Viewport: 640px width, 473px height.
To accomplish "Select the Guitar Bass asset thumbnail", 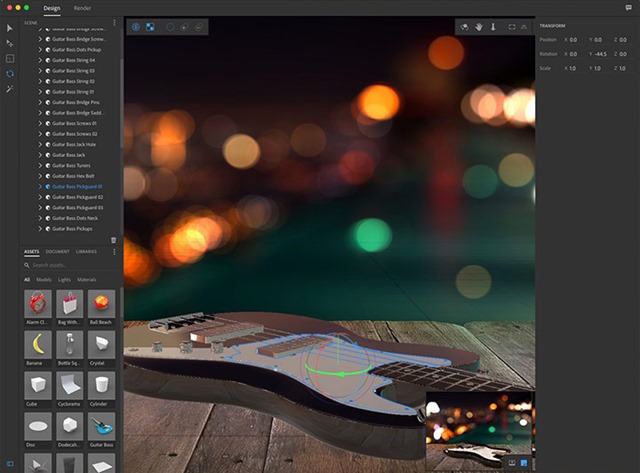I will click(x=101, y=426).
